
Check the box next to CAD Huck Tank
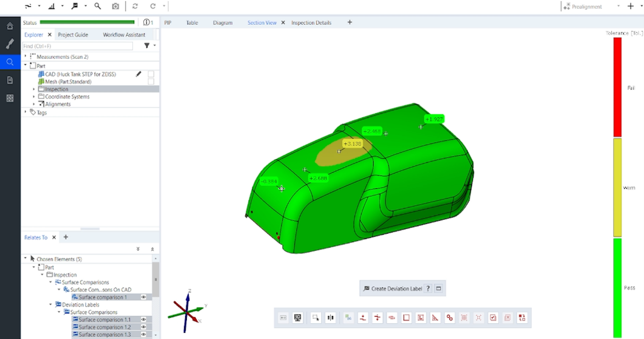pyautogui.click(x=151, y=74)
